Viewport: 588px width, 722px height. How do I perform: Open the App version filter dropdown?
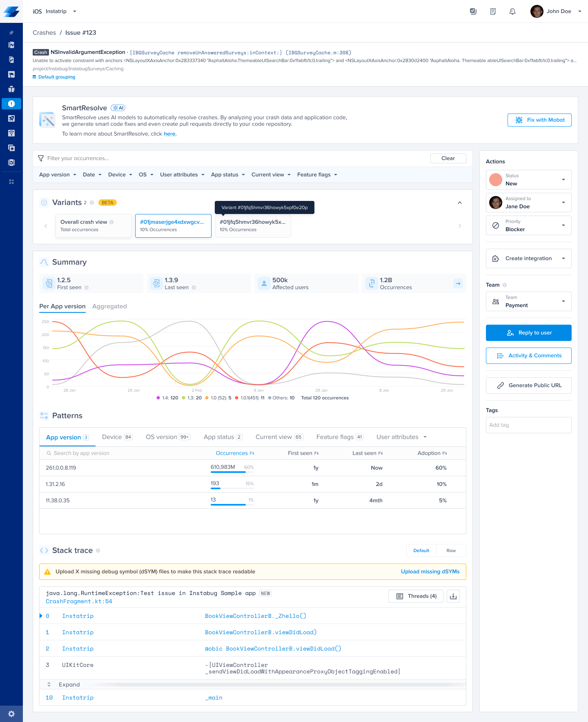(58, 175)
